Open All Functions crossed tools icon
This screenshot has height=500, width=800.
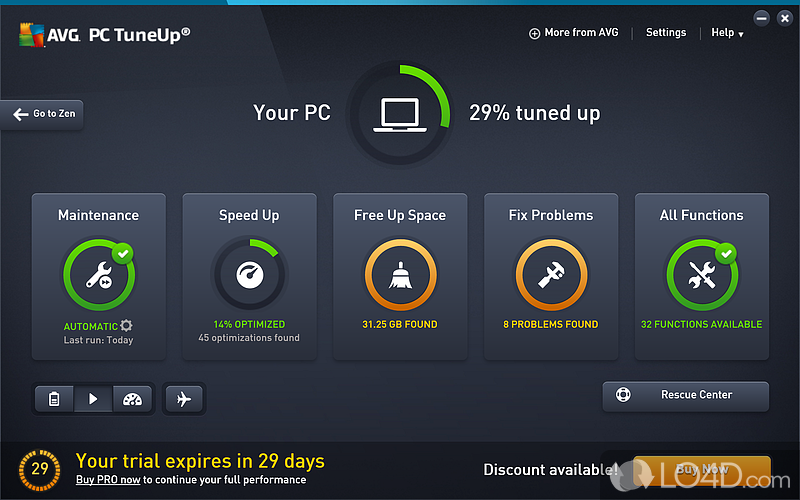point(702,275)
